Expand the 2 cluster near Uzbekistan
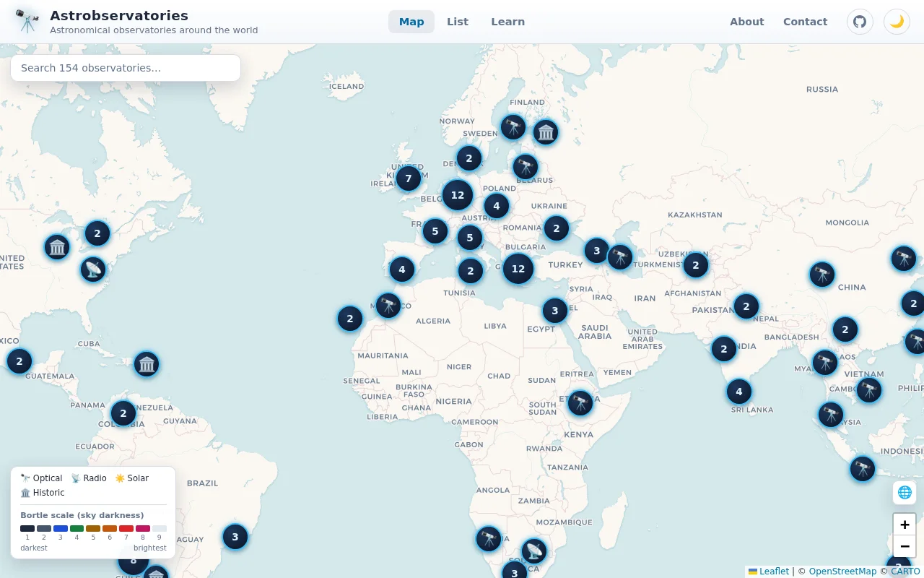Screen dimensions: 924x578 pos(696,264)
